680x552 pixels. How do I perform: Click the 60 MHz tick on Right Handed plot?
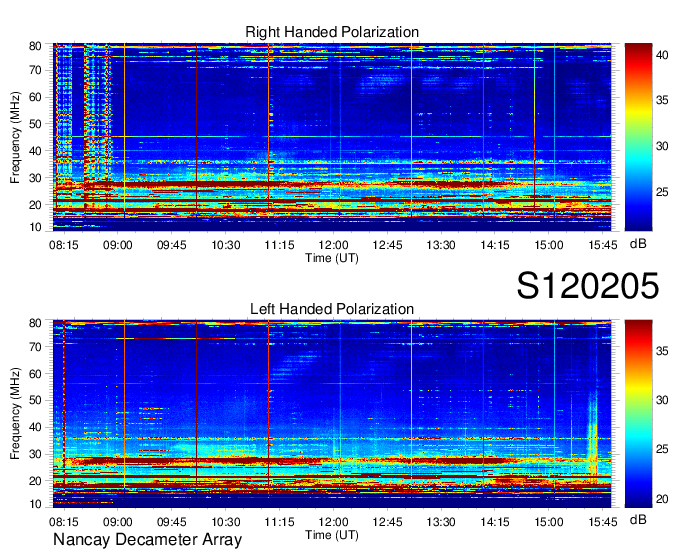pyautogui.click(x=35, y=97)
